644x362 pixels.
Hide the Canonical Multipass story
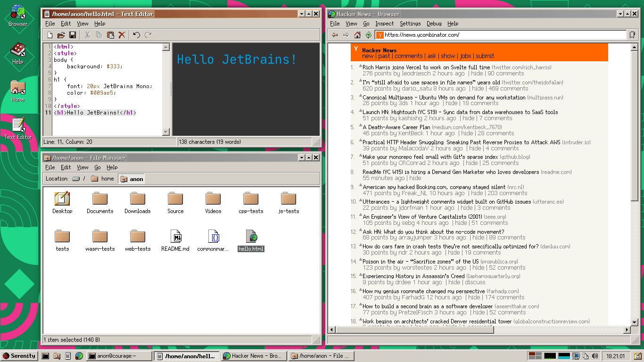[452, 103]
